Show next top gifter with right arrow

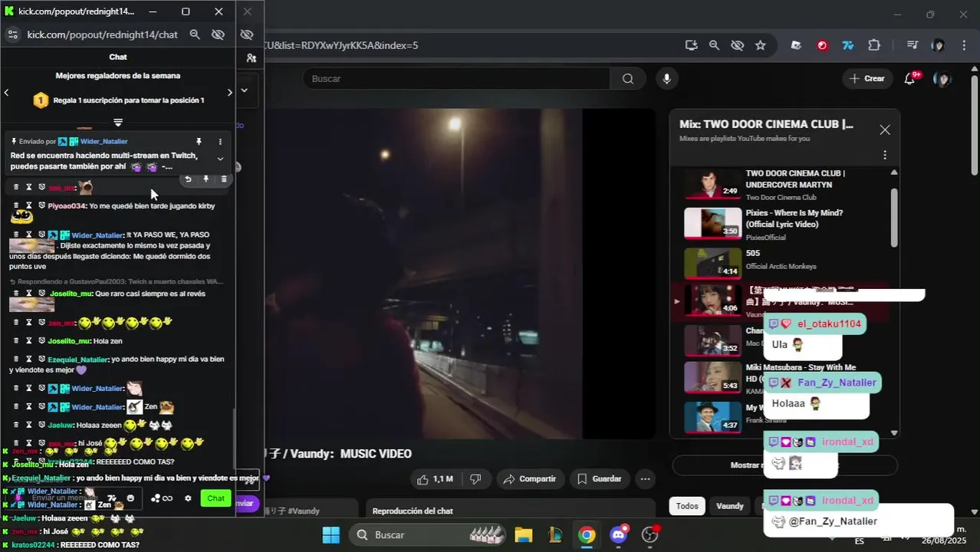[229, 93]
